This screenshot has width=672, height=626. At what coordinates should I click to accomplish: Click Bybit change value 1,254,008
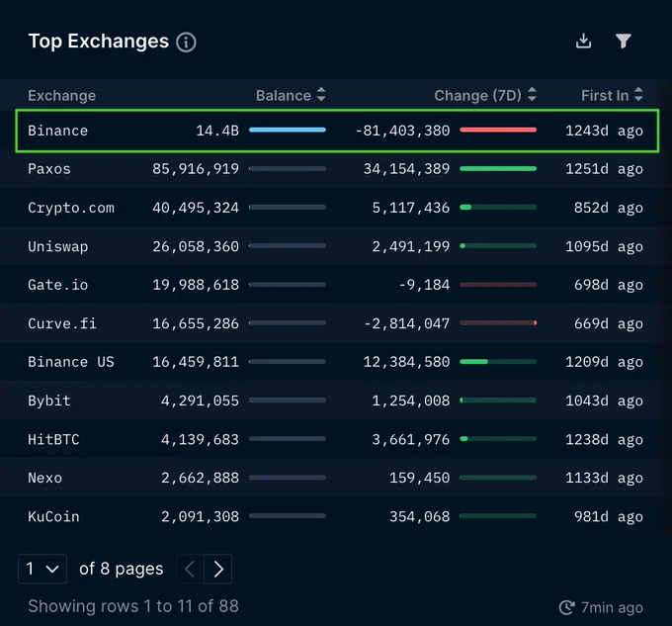point(411,401)
